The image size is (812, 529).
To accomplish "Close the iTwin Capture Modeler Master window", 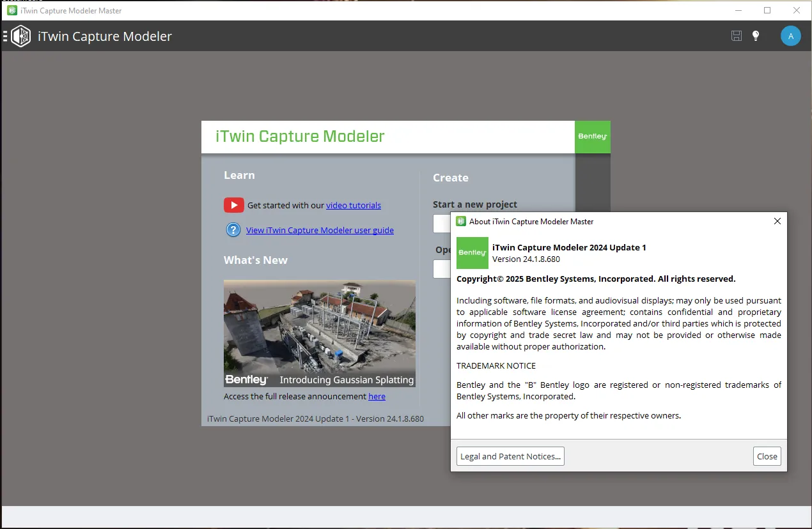I will (797, 10).
